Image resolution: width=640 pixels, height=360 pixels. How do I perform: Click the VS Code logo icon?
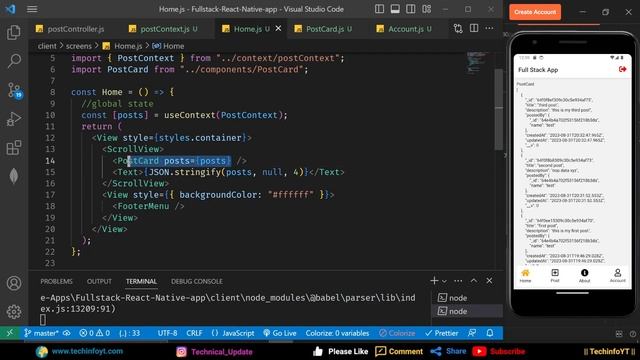coord(11,9)
